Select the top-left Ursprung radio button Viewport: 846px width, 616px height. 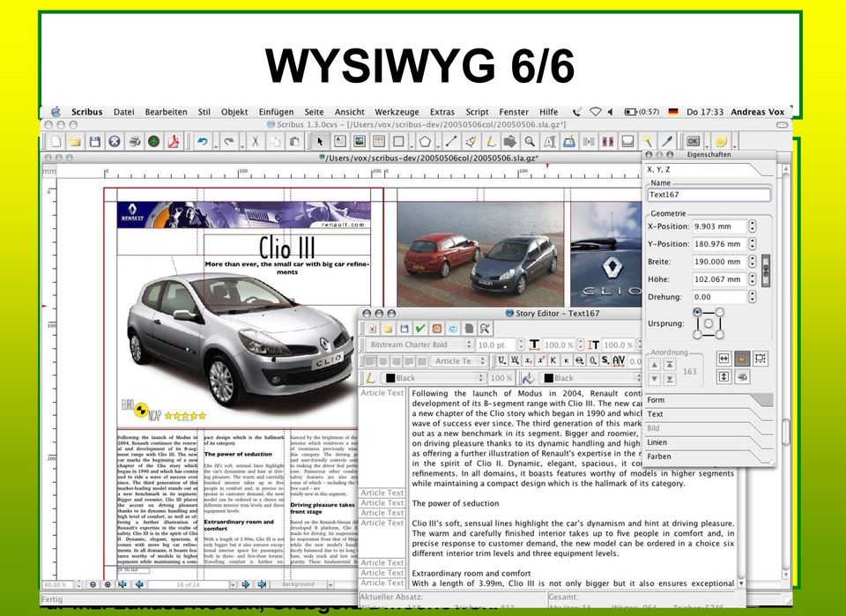pyautogui.click(x=698, y=312)
